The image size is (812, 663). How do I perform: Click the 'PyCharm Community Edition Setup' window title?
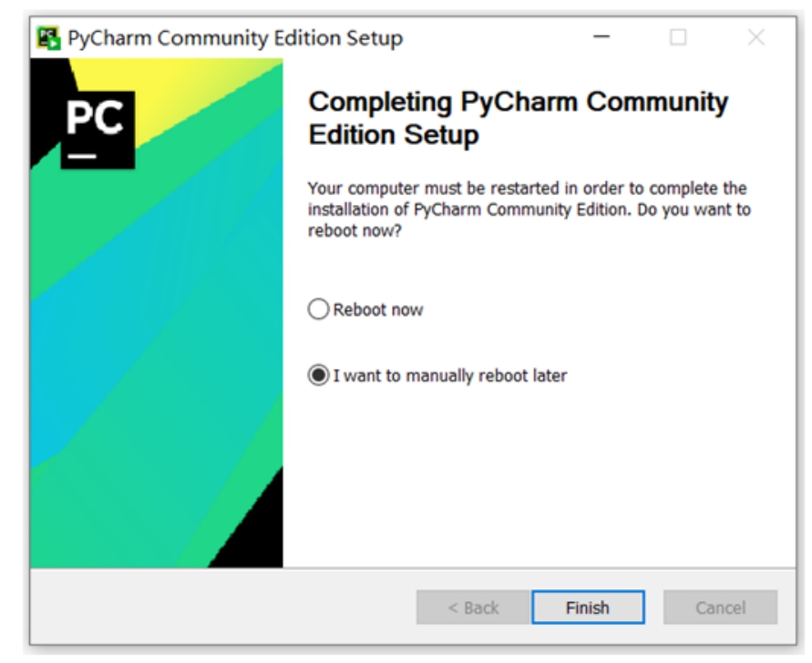[x=235, y=38]
